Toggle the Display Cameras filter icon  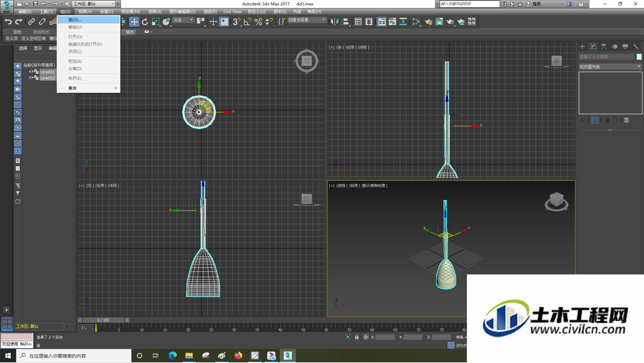click(18, 89)
